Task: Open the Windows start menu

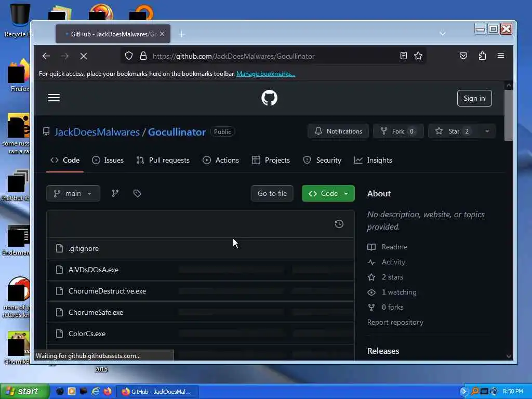Action: click(x=24, y=392)
